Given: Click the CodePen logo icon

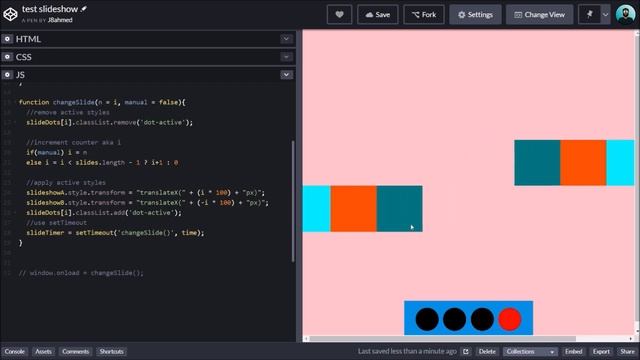Looking at the screenshot, I should (10, 14).
